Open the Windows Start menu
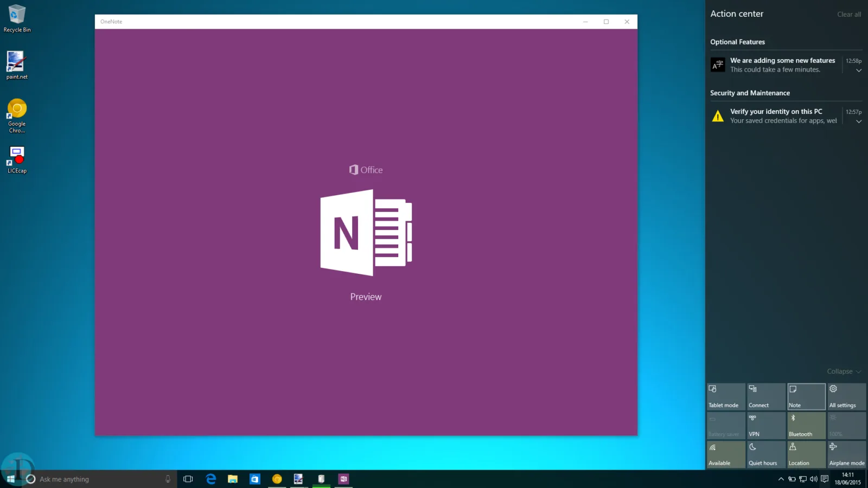The width and height of the screenshot is (868, 488). (11, 479)
